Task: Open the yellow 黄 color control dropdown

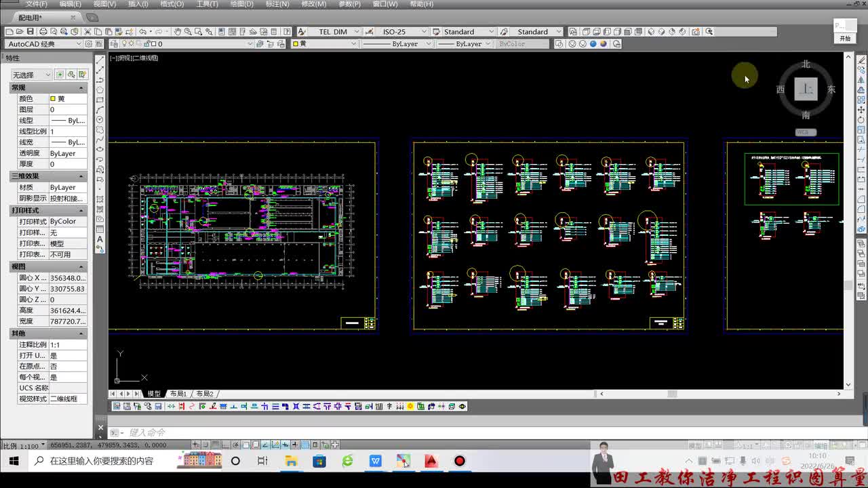Action: coord(325,43)
